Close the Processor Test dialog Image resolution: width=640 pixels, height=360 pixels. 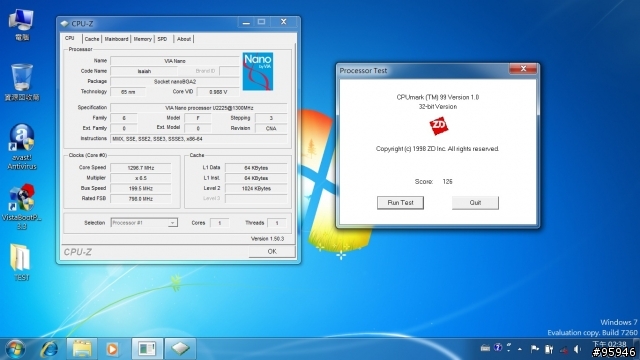coord(523,69)
